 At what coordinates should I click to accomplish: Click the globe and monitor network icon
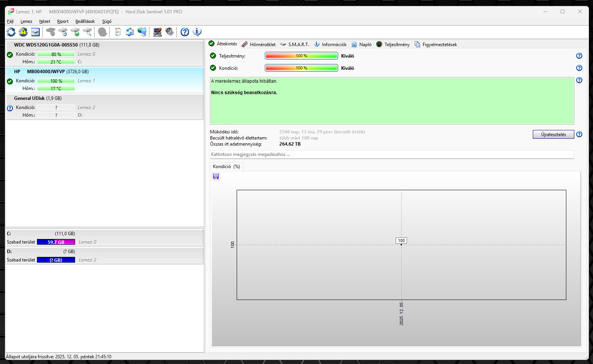tap(142, 32)
